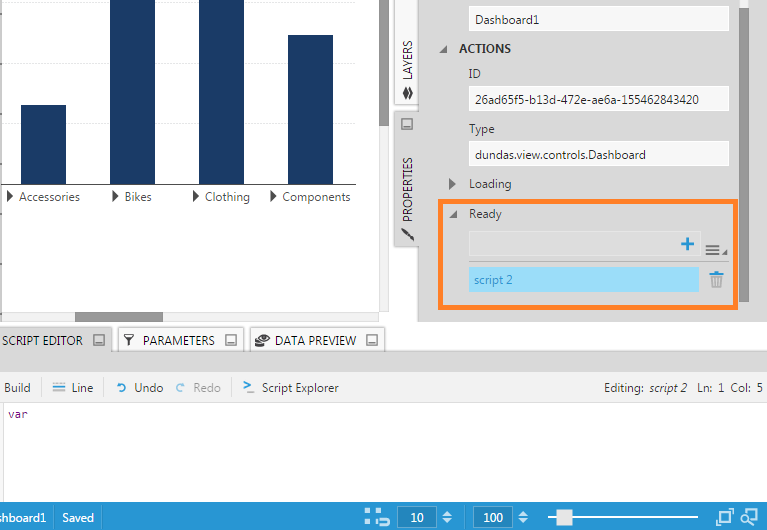Click the Type value field

pos(599,154)
